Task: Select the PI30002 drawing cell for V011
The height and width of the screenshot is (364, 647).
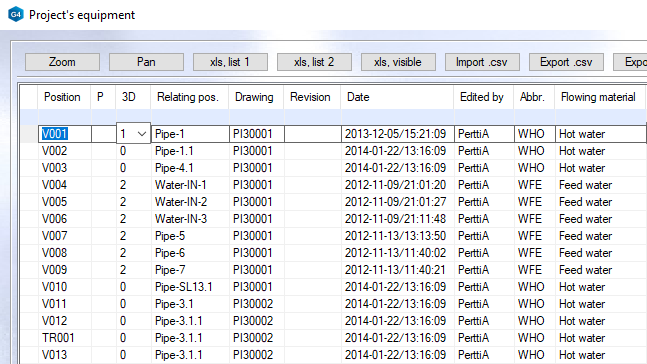Action: click(256, 304)
